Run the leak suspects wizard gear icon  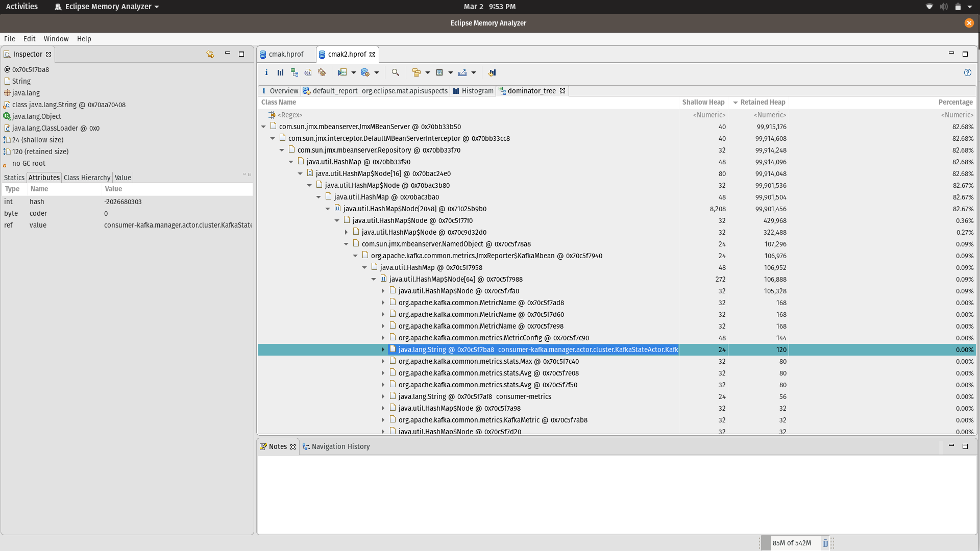[322, 72]
